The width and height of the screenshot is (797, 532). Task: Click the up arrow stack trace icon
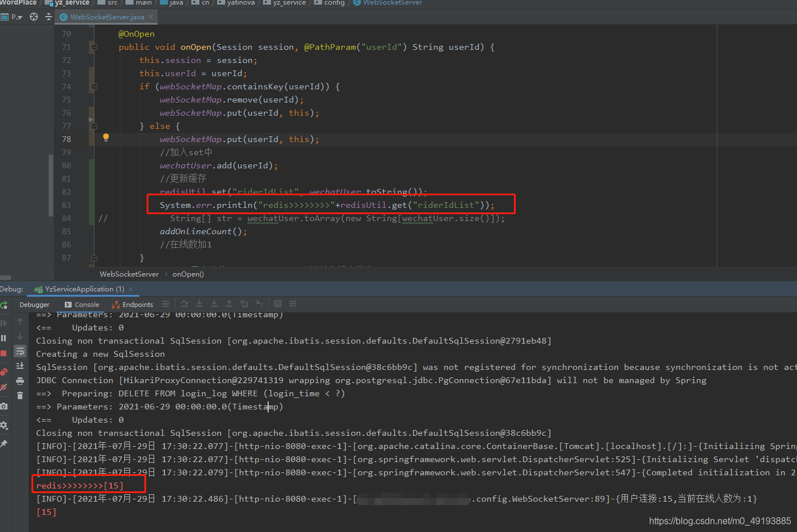20,322
